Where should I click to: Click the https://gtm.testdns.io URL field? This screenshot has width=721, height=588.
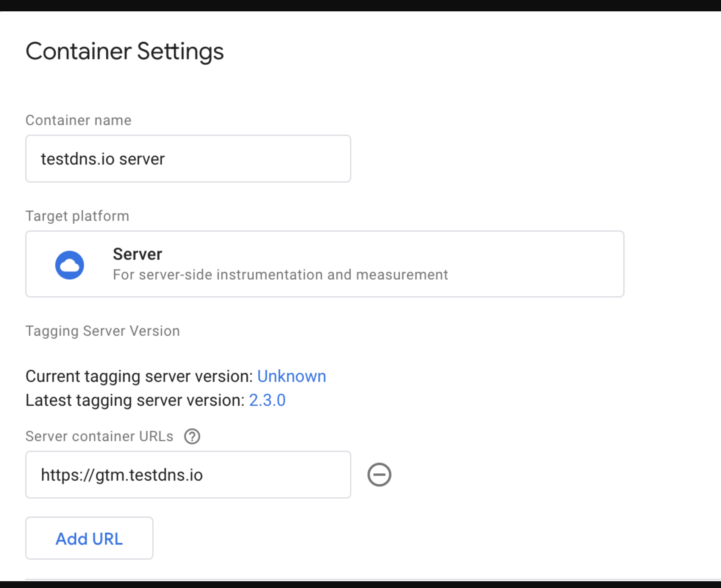[188, 474]
